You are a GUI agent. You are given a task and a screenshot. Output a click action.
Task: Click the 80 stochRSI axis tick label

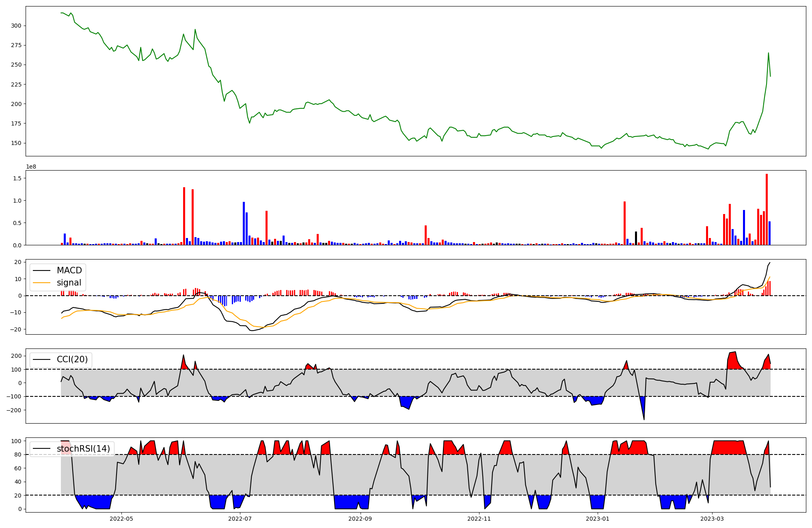pos(18,454)
